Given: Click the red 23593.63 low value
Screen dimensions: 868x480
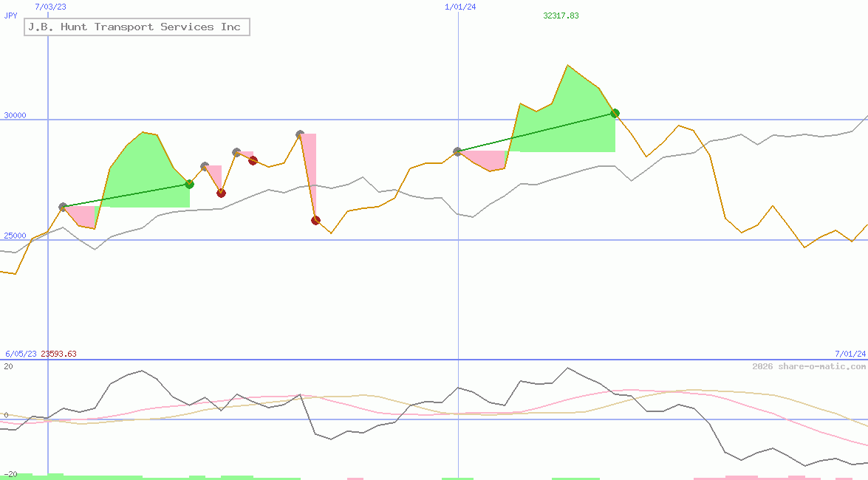Looking at the screenshot, I should pyautogui.click(x=58, y=354).
